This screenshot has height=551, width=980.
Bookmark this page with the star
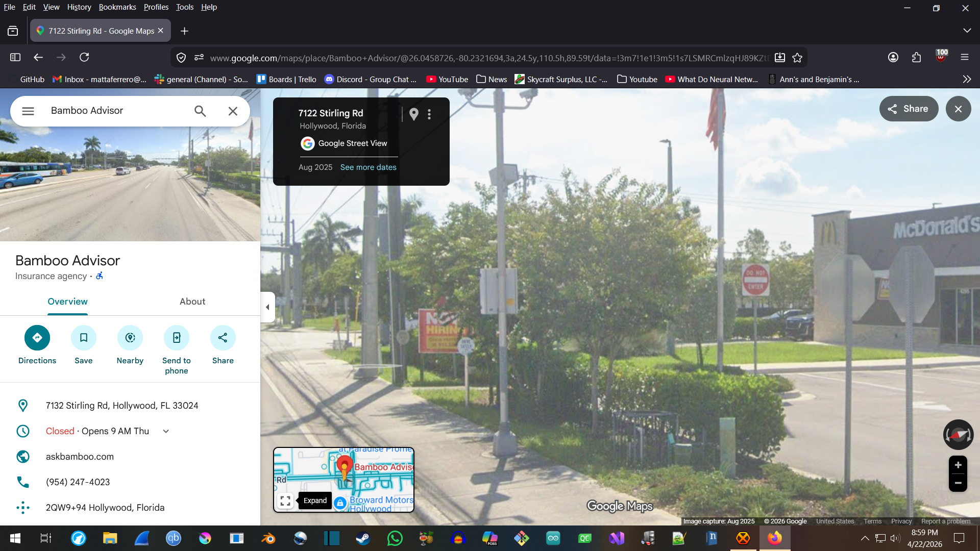[x=797, y=58]
